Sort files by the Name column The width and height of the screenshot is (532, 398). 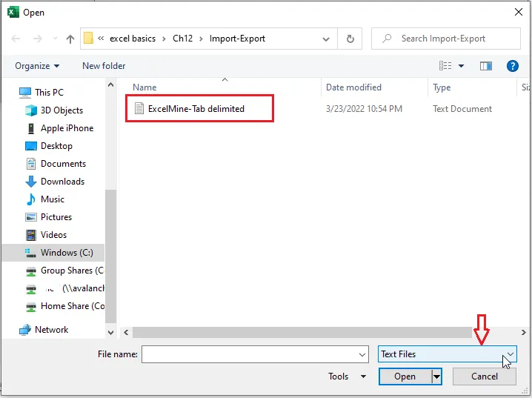click(144, 87)
